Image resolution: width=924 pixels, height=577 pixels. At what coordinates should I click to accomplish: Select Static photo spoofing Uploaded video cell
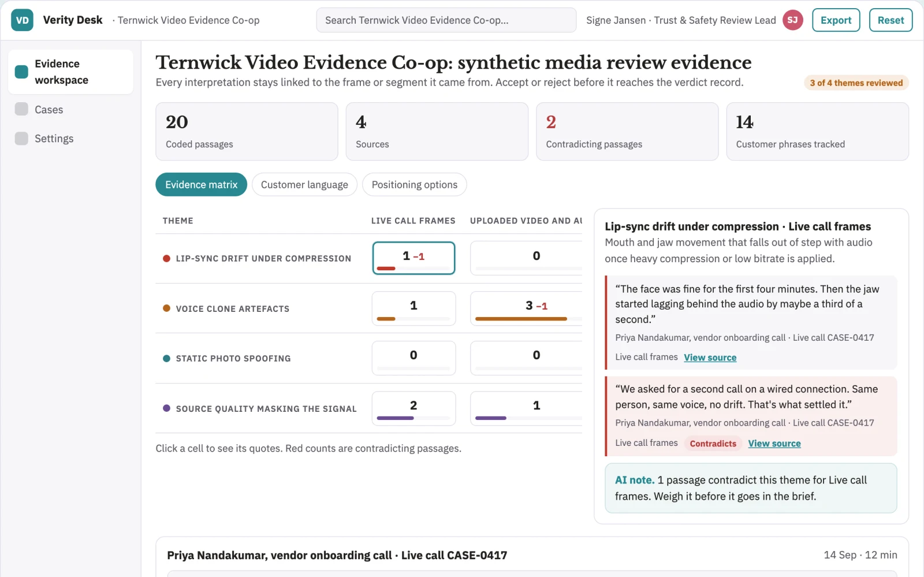[x=527, y=358]
